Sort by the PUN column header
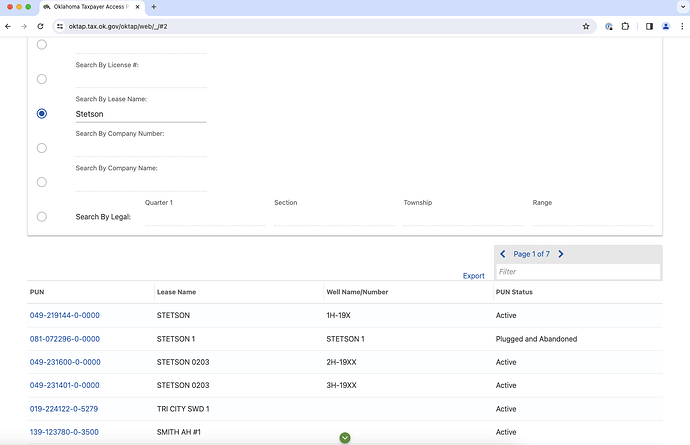690x445 pixels. (x=37, y=292)
